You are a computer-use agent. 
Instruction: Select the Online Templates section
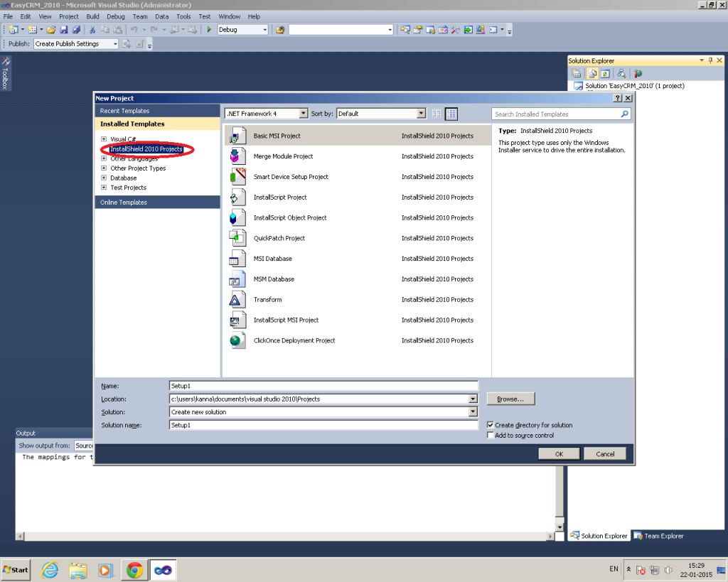(157, 203)
